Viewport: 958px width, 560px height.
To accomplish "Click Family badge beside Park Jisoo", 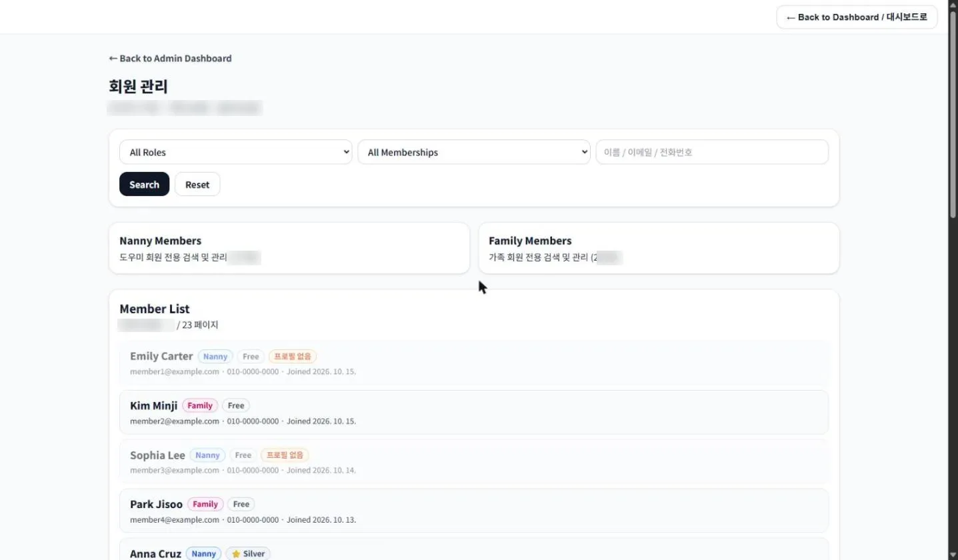I will [205, 505].
